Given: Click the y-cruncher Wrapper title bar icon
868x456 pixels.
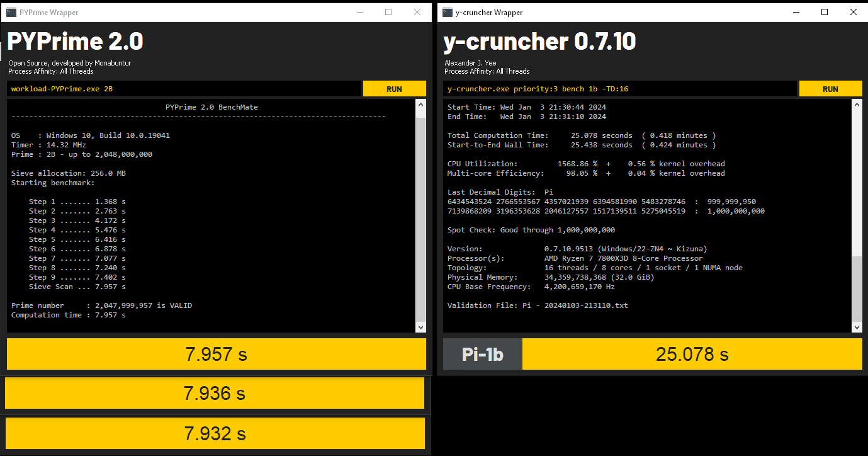Looking at the screenshot, I should click(x=448, y=12).
